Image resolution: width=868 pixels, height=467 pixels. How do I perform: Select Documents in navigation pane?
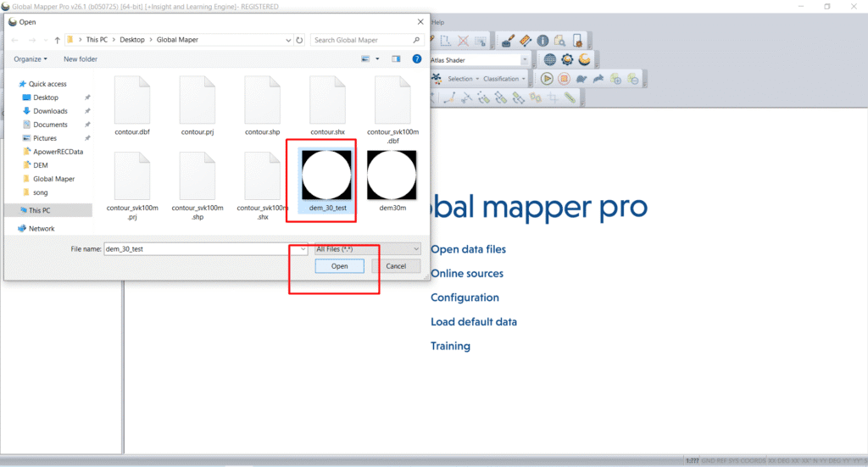click(50, 125)
